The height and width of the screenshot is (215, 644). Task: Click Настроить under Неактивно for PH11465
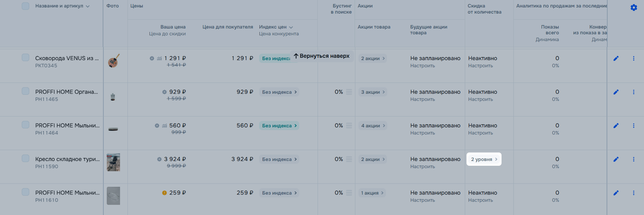coord(480,100)
